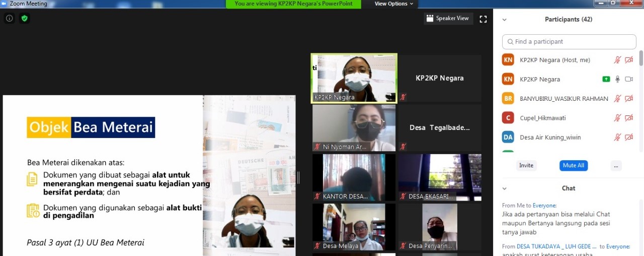
Task: Click the video-off icon for BANYUBIRU_WASIKUR RAHMAN
Action: point(628,99)
